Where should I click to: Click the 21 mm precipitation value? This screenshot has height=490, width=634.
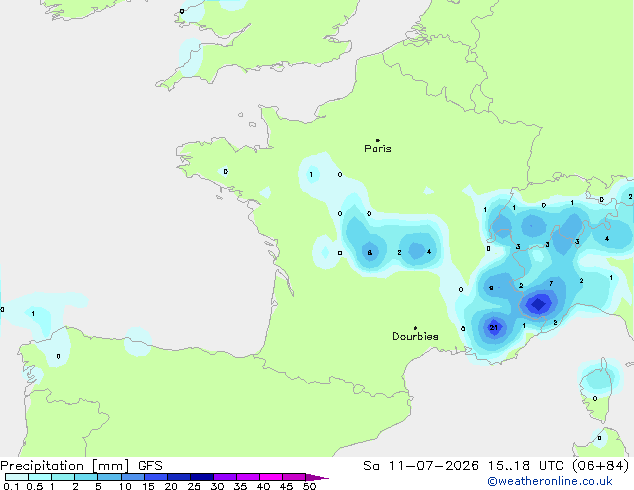[493, 327]
